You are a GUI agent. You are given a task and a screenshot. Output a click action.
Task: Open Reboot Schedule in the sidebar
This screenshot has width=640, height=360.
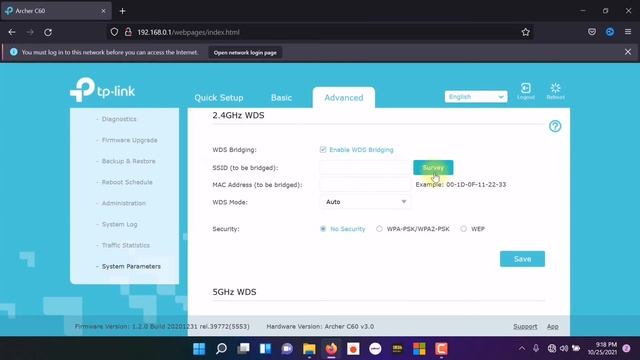point(127,182)
